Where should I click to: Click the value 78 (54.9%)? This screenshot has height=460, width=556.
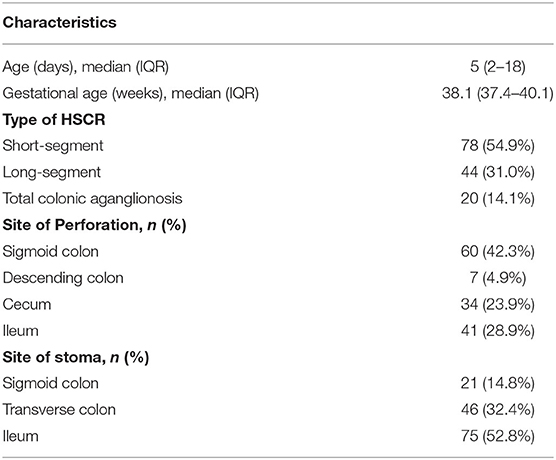point(497,146)
